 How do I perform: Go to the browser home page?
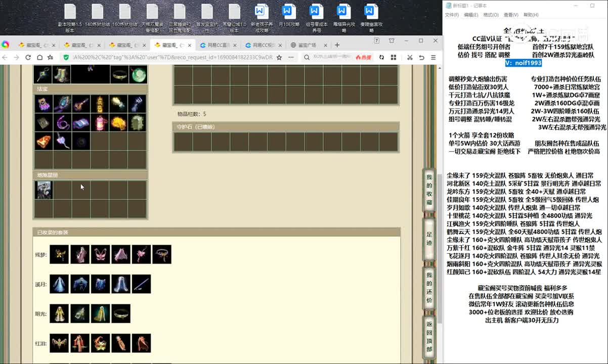click(39, 58)
